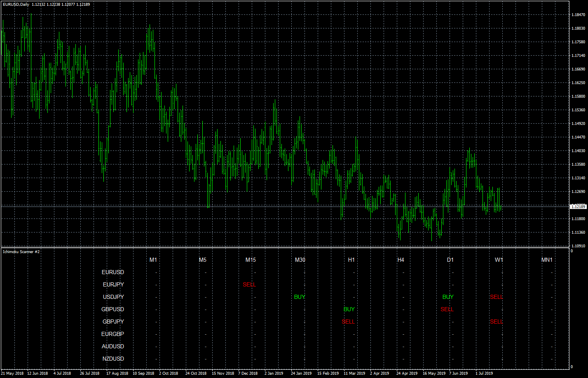Click the 15 Feb 2019 date label
The width and height of the screenshot is (588, 378).
pyautogui.click(x=328, y=373)
